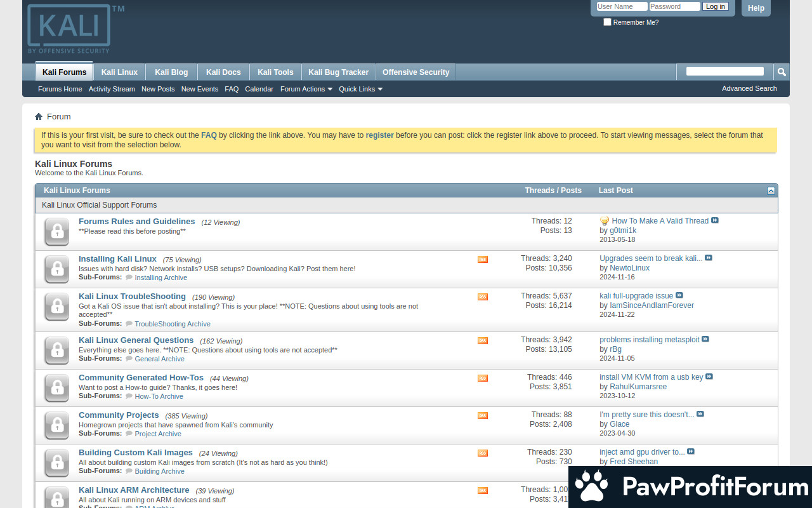812x508 pixels.
Task: Open the Kali Tools tab
Action: coord(275,72)
